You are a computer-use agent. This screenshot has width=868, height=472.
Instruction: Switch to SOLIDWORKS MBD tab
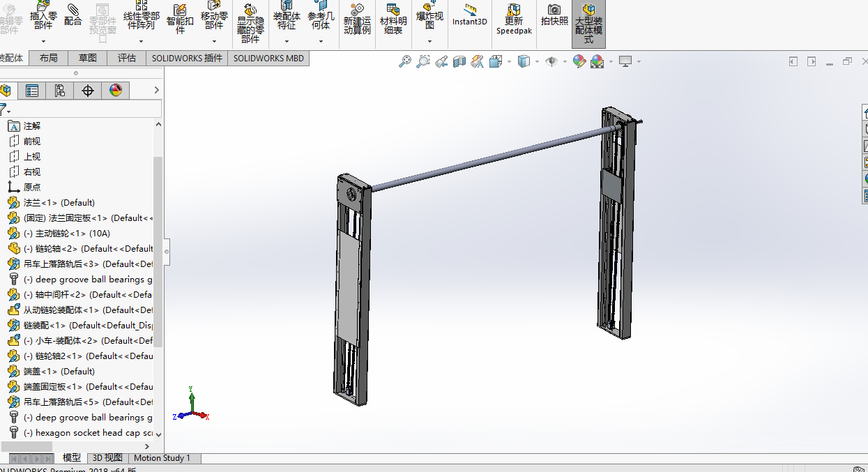pyautogui.click(x=268, y=58)
